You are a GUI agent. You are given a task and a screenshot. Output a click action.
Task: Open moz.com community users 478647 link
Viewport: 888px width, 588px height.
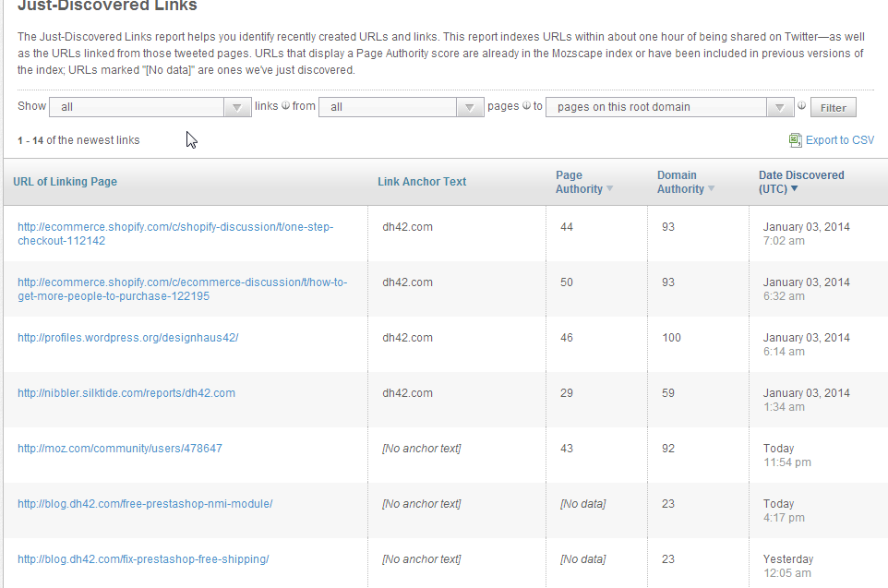click(119, 449)
